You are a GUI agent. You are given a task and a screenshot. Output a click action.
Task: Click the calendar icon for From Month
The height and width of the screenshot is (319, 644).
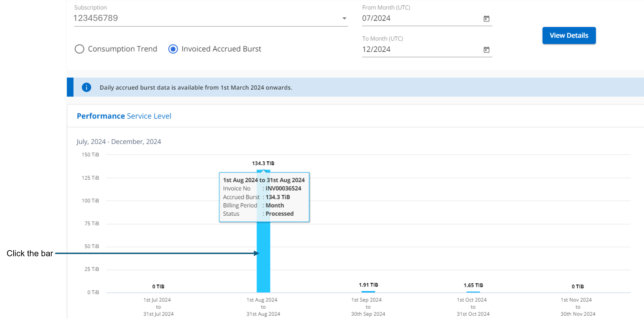pos(486,18)
